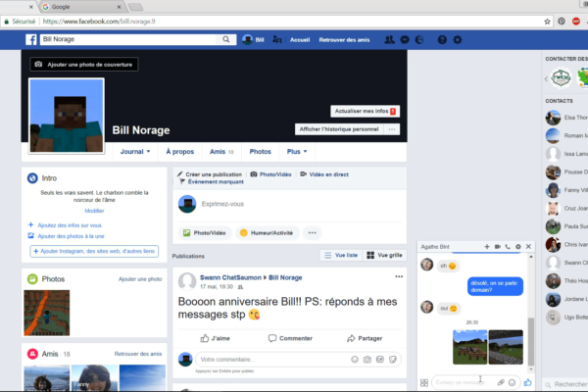
Task: Add people to Agathe chat with plus icon
Action: click(x=487, y=246)
